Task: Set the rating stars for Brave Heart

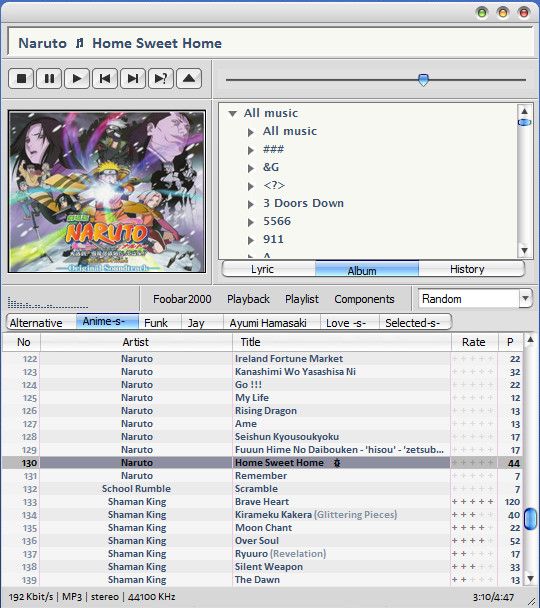Action: pyautogui.click(x=473, y=502)
